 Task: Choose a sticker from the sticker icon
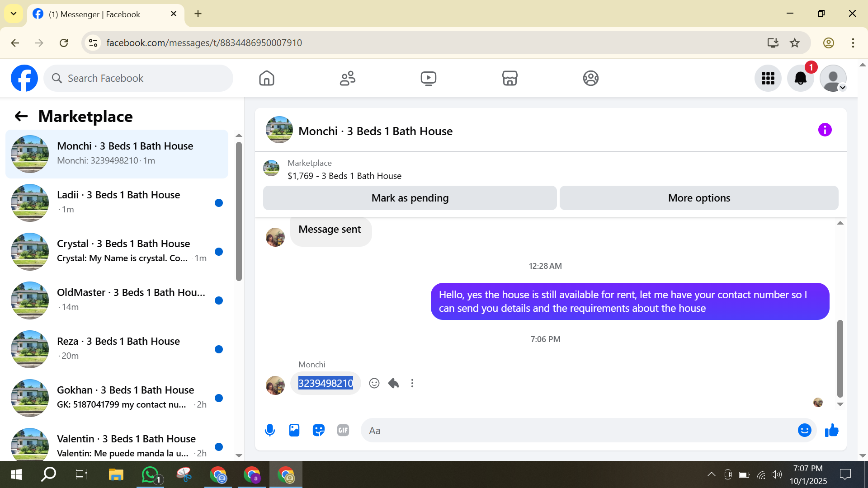click(319, 430)
